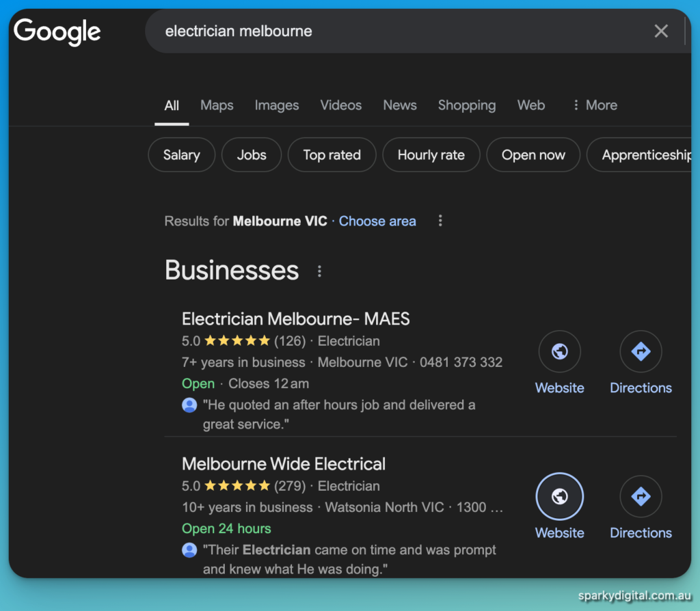The width and height of the screenshot is (700, 611).
Task: Apply the Top rated filter chip
Action: pyautogui.click(x=332, y=155)
